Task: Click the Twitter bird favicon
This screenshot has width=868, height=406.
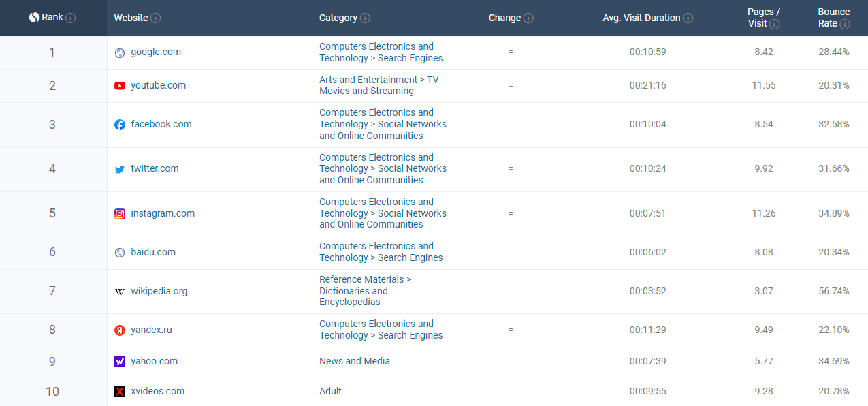Action: tap(120, 169)
